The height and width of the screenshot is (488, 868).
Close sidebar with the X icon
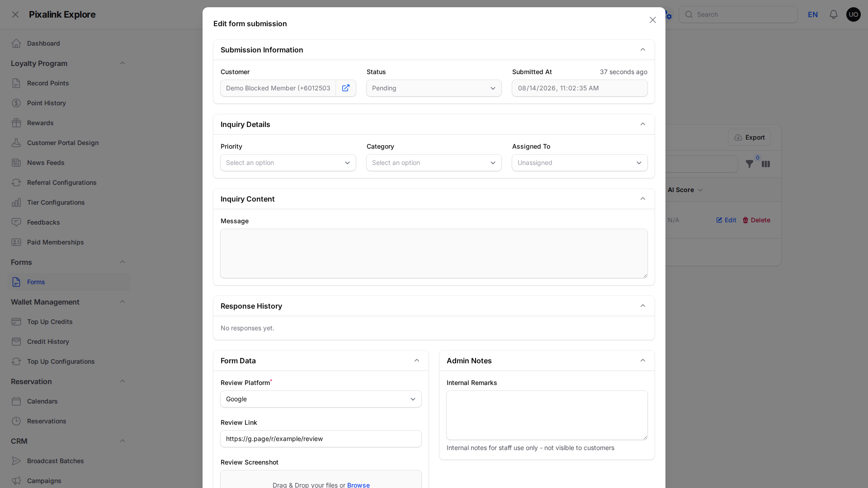[15, 14]
